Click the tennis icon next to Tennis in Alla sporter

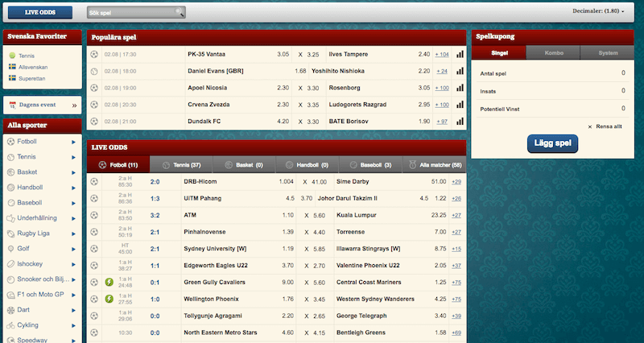(10, 157)
